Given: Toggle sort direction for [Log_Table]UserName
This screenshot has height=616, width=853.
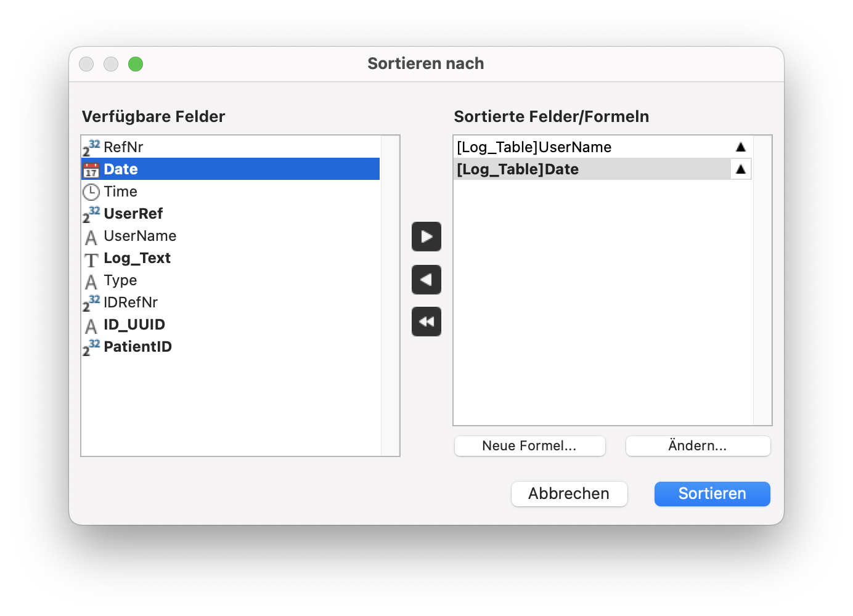Looking at the screenshot, I should (x=741, y=147).
